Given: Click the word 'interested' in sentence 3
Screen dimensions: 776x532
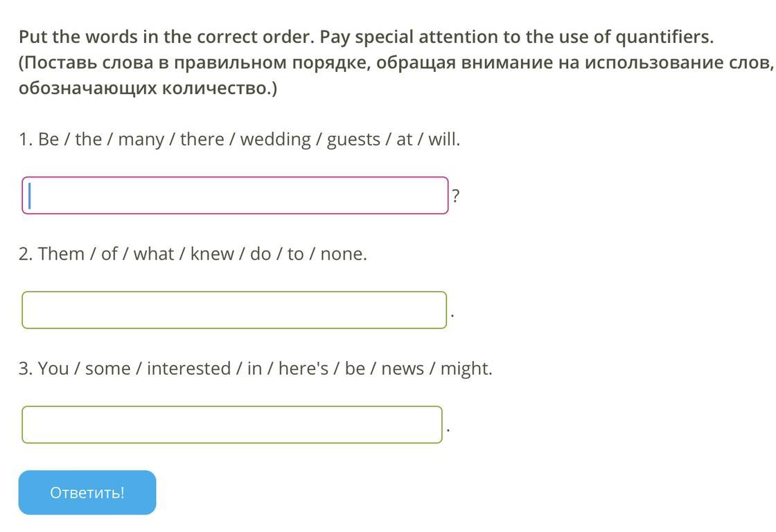Looking at the screenshot, I should click(x=188, y=369).
